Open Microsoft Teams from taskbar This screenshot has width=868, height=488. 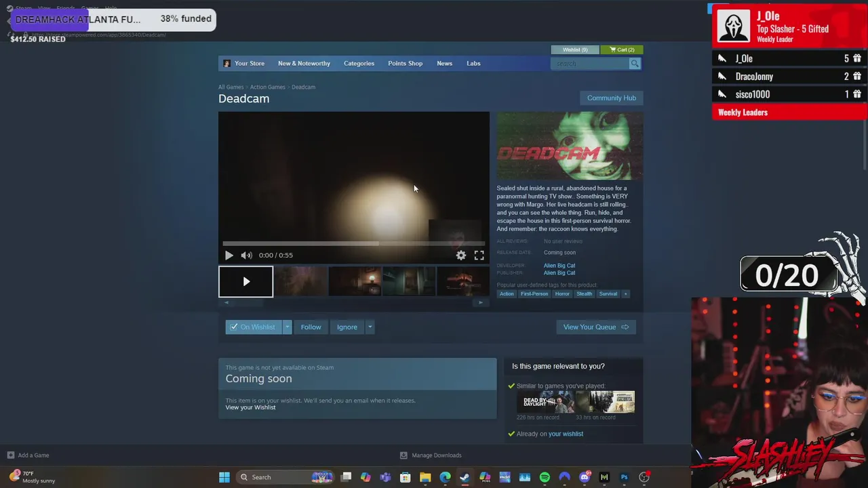(x=385, y=477)
